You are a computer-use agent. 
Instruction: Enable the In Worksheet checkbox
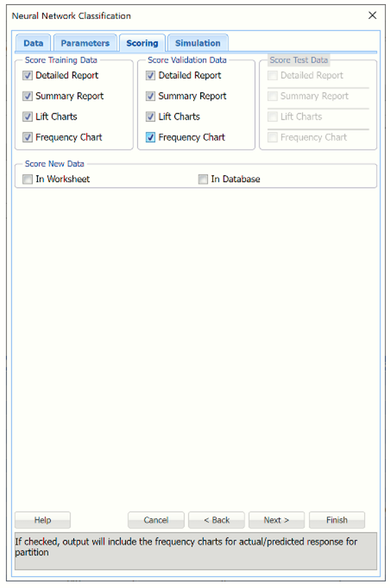[27, 179]
